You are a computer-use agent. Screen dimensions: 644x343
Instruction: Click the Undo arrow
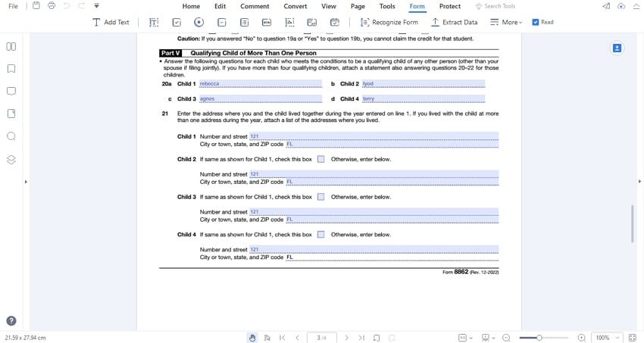66,6
